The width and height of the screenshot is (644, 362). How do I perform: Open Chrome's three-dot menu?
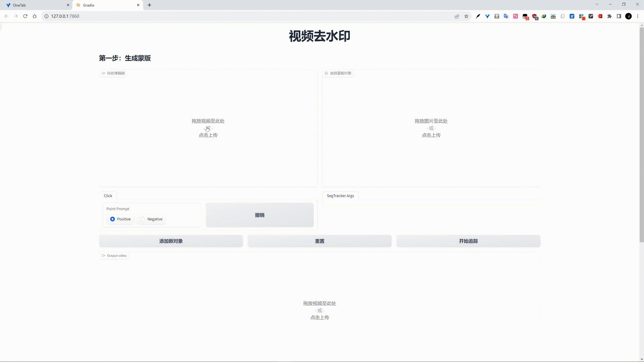[x=638, y=16]
